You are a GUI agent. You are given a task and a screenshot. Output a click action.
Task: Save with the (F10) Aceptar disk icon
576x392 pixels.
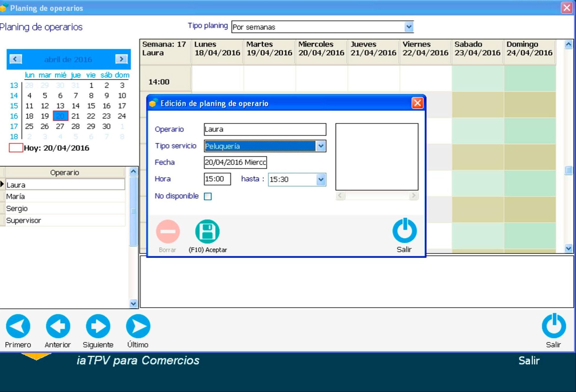pyautogui.click(x=207, y=231)
